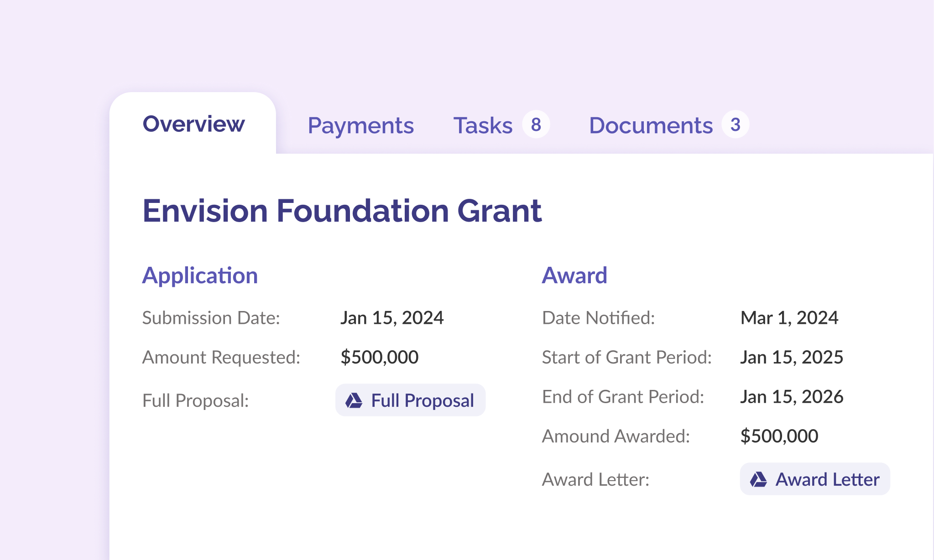Click the Google Drive icon beside Full Proposal
The width and height of the screenshot is (934, 560).
353,400
